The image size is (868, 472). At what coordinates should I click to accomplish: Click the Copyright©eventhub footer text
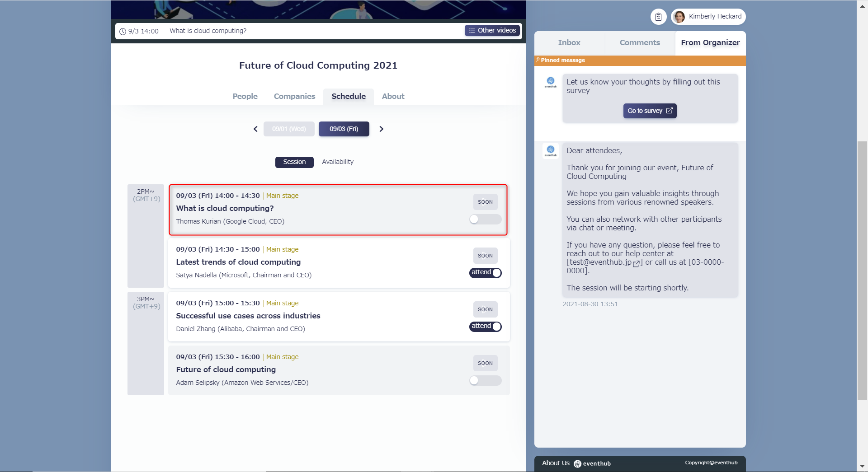[x=711, y=463]
